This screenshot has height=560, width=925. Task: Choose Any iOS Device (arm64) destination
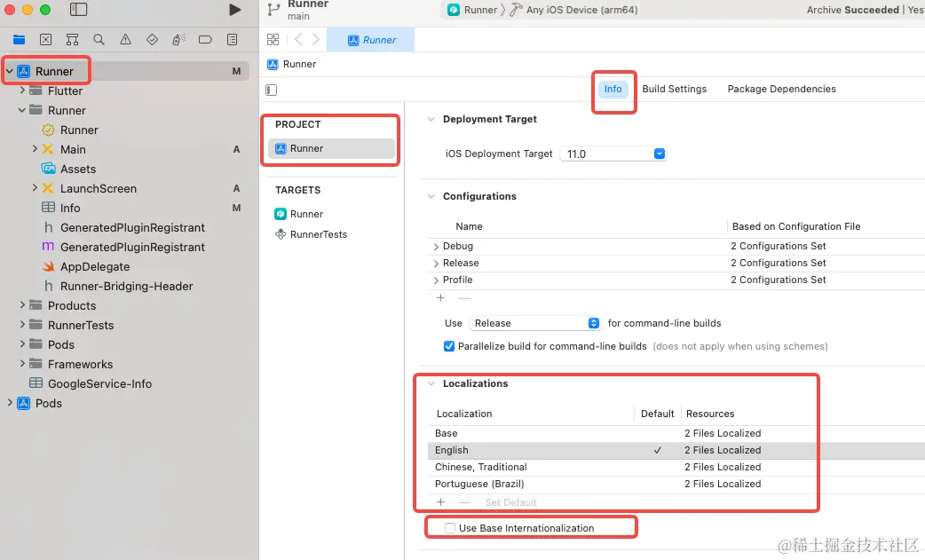point(581,10)
